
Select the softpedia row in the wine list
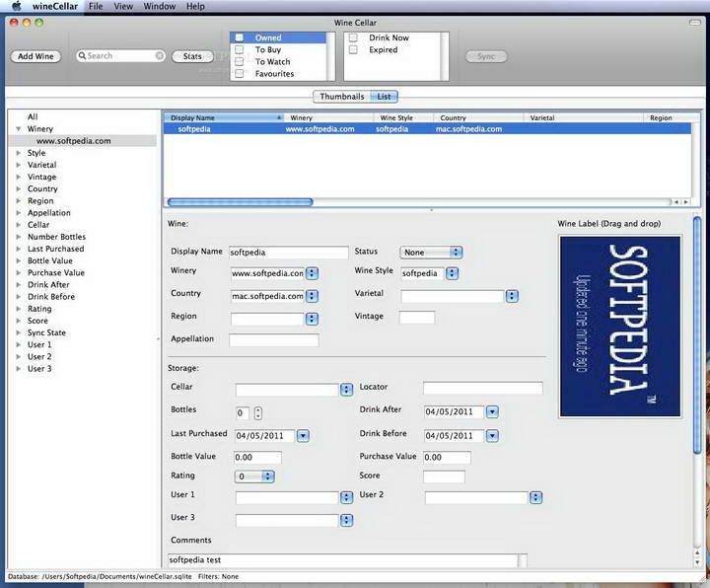coord(427,129)
